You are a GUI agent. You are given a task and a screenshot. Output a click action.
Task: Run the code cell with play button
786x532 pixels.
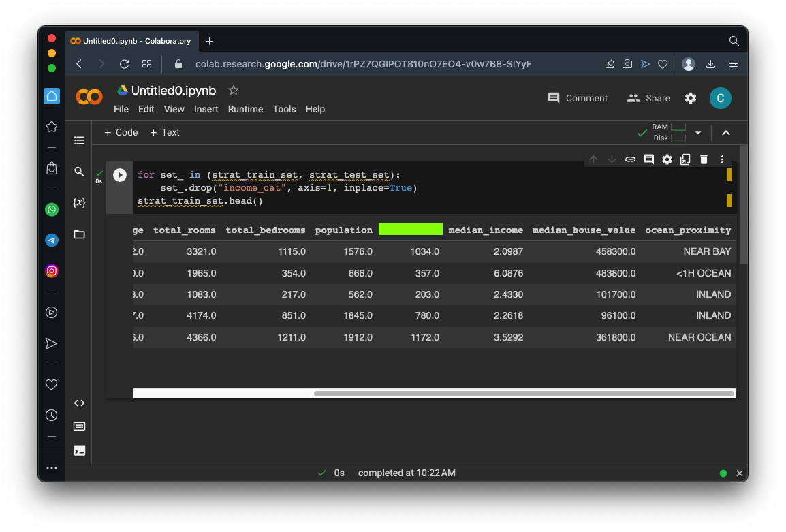(x=120, y=175)
